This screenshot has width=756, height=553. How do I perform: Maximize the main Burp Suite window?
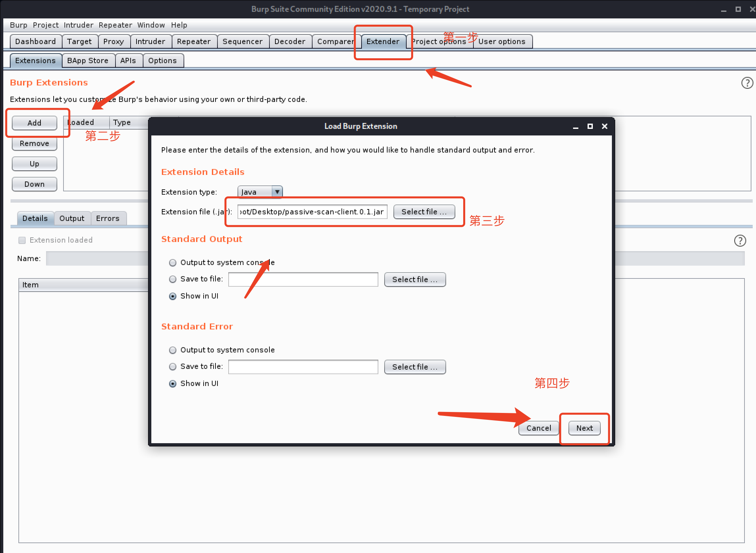tap(738, 10)
